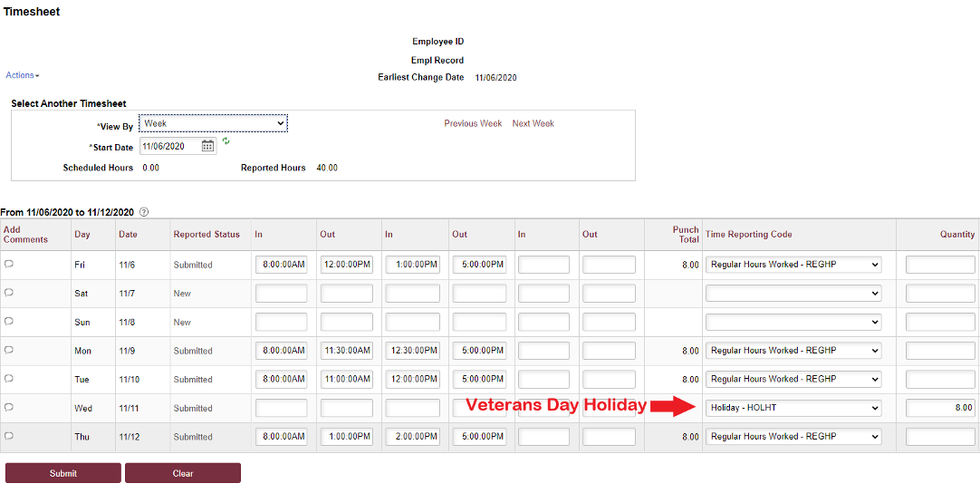Click Friday's first In field 8:00:00AM
980x493 pixels.
coord(282,265)
